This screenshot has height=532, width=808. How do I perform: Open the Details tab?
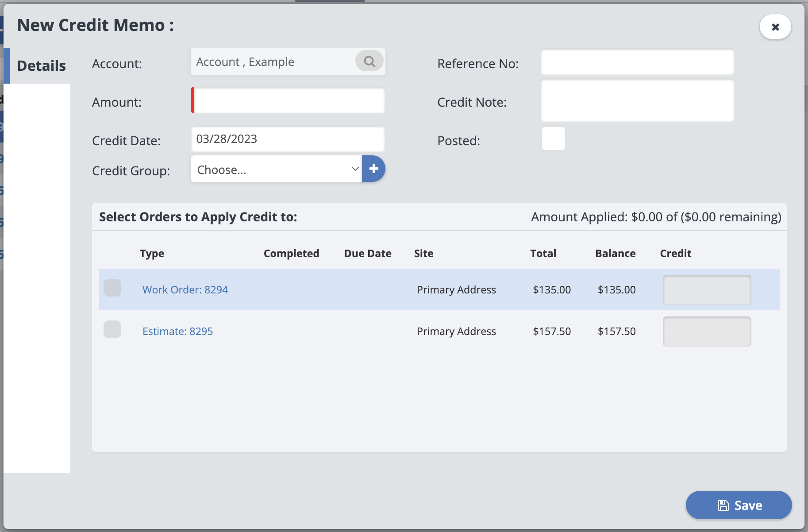(x=41, y=66)
